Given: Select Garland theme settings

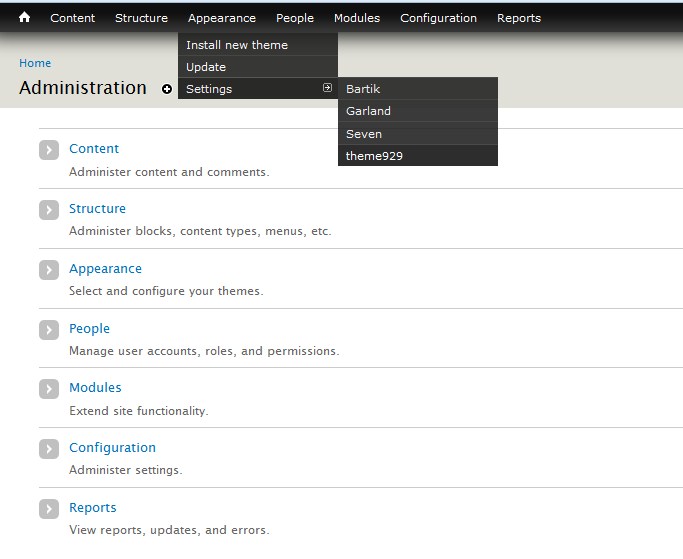Looking at the screenshot, I should click(418, 111).
